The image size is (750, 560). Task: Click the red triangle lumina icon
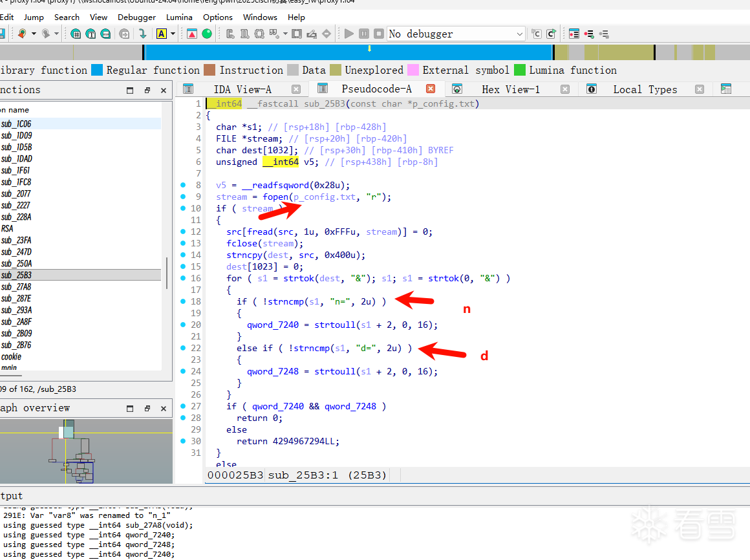coord(192,34)
